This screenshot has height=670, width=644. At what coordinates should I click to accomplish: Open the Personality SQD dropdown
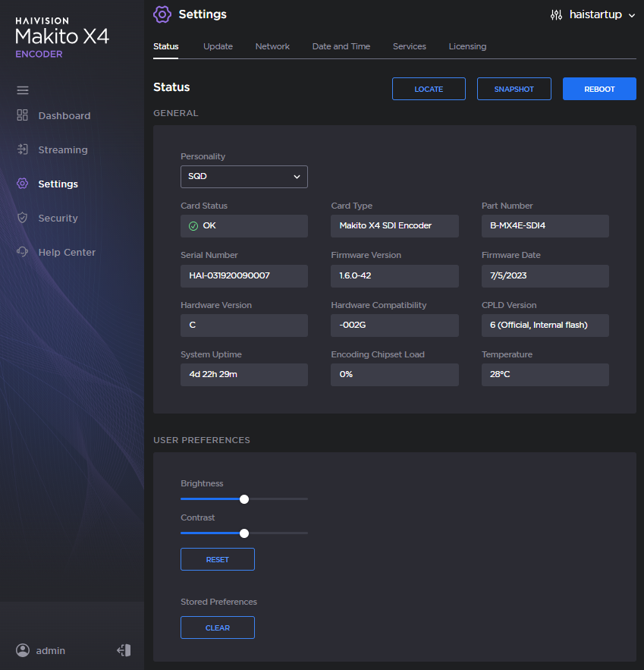[243, 176]
